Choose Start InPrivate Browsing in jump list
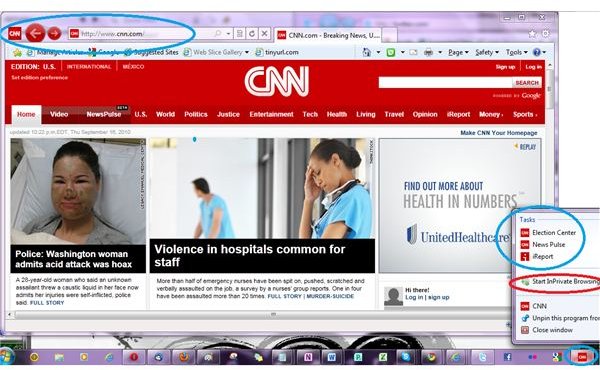This screenshot has height=370, width=600. pyautogui.click(x=560, y=282)
